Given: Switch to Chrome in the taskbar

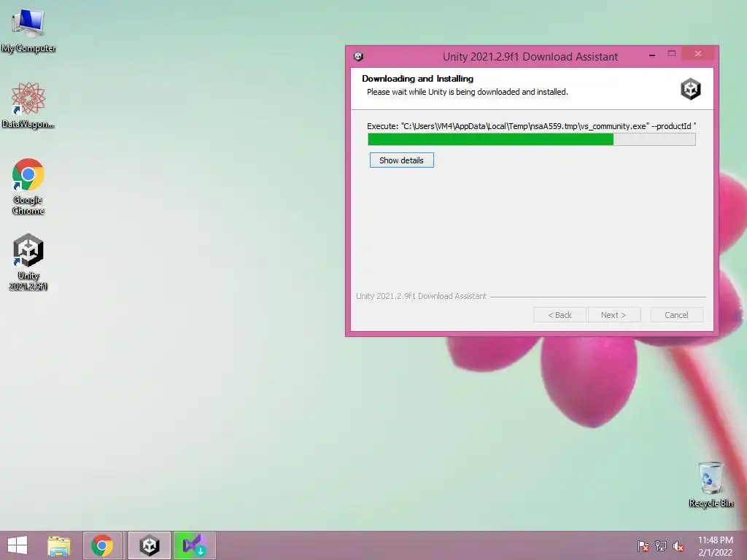Looking at the screenshot, I should pos(102,545).
